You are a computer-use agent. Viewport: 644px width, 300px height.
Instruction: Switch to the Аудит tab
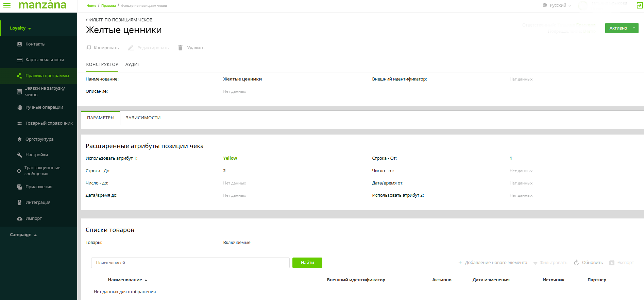point(133,65)
